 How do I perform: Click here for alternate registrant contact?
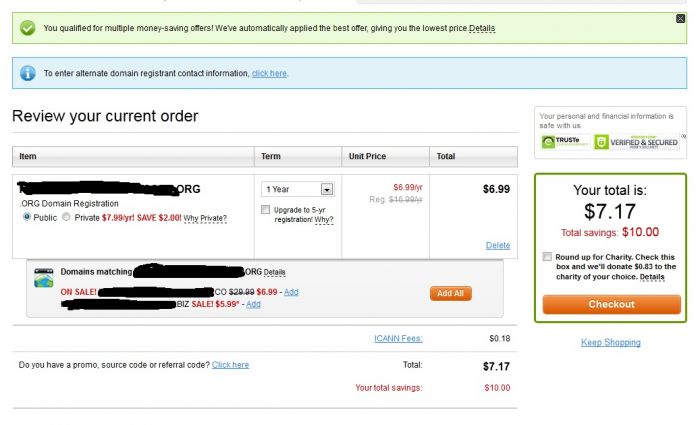coord(269,73)
